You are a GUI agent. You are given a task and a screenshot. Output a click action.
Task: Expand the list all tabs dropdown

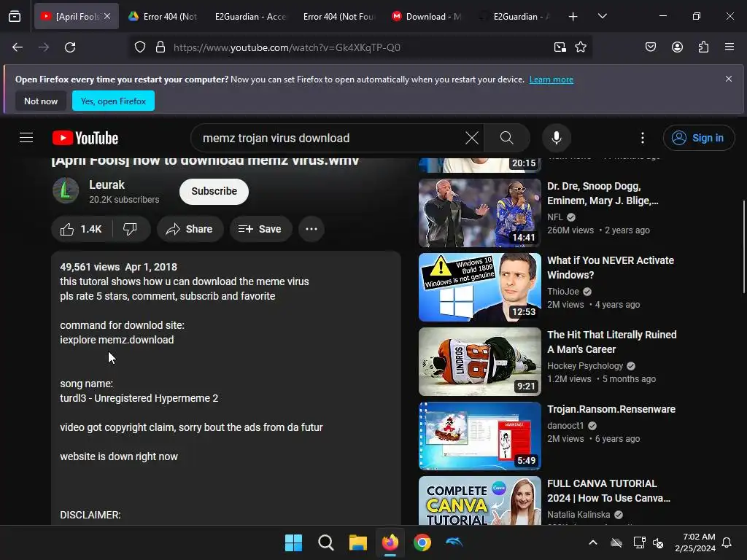click(x=603, y=17)
